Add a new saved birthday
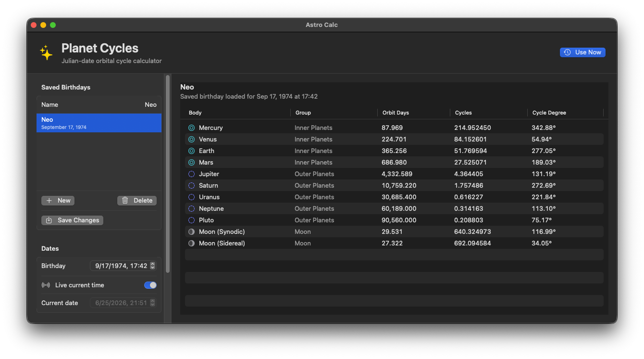 click(x=58, y=201)
